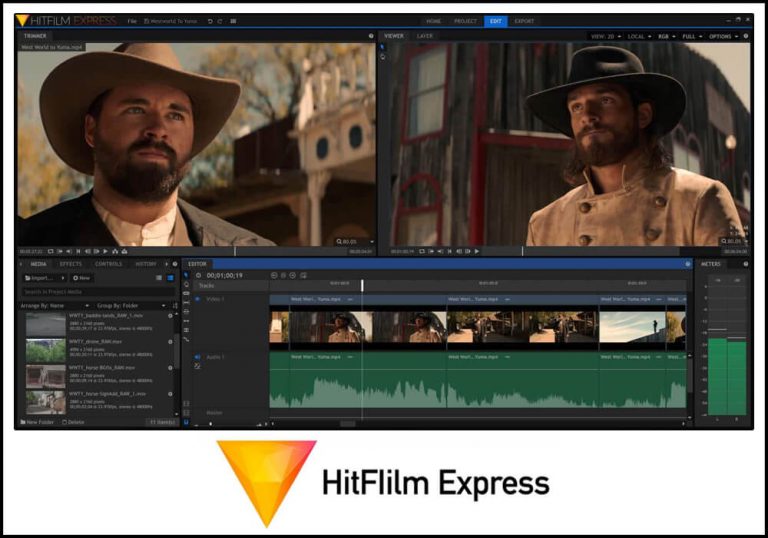The image size is (768, 538).
Task: Click the 00;01;00;19 editor timecode
Action: [225, 275]
